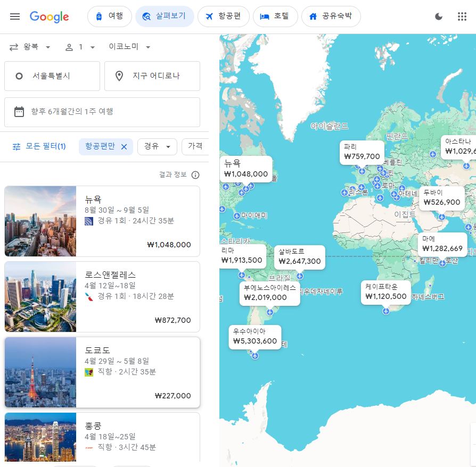This screenshot has height=467, width=476.
Task: Click the 결과 정보 info icon
Action: click(x=195, y=175)
